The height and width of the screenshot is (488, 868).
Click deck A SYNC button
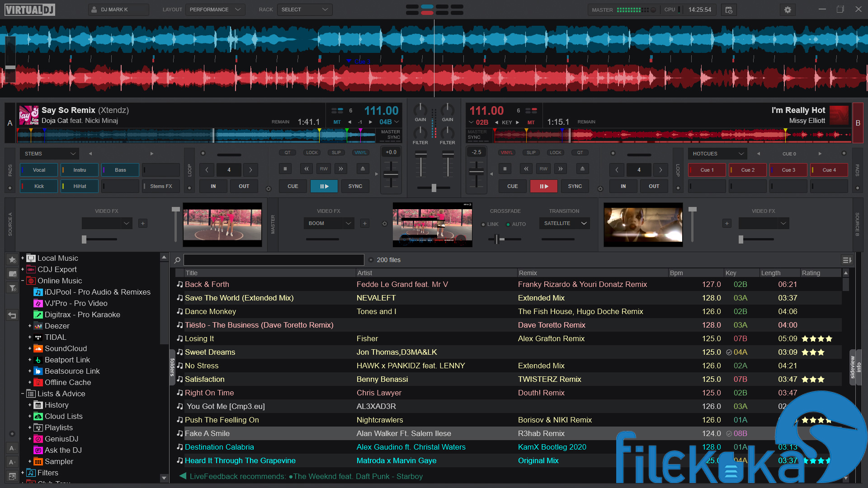click(355, 186)
